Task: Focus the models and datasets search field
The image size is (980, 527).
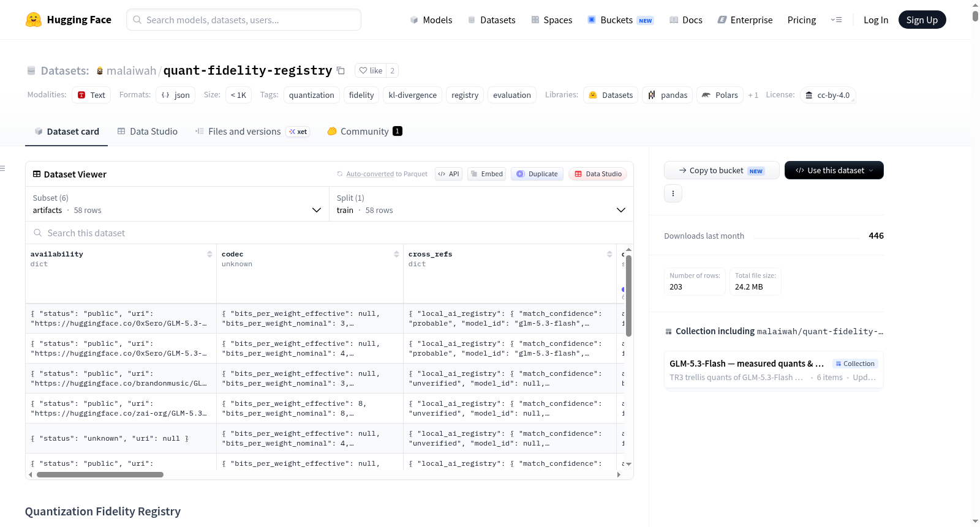Action: [244, 20]
